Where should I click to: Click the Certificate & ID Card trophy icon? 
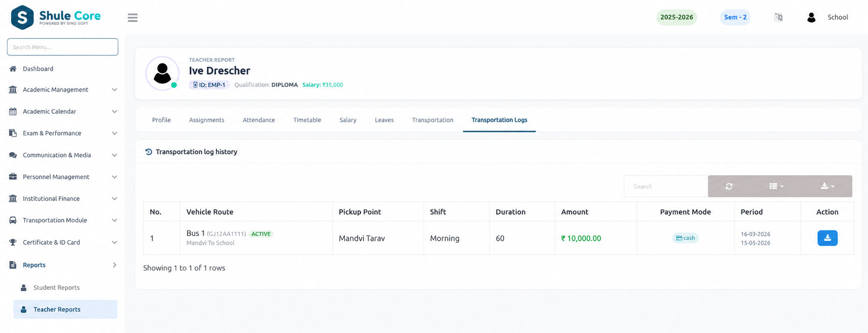pos(13,242)
